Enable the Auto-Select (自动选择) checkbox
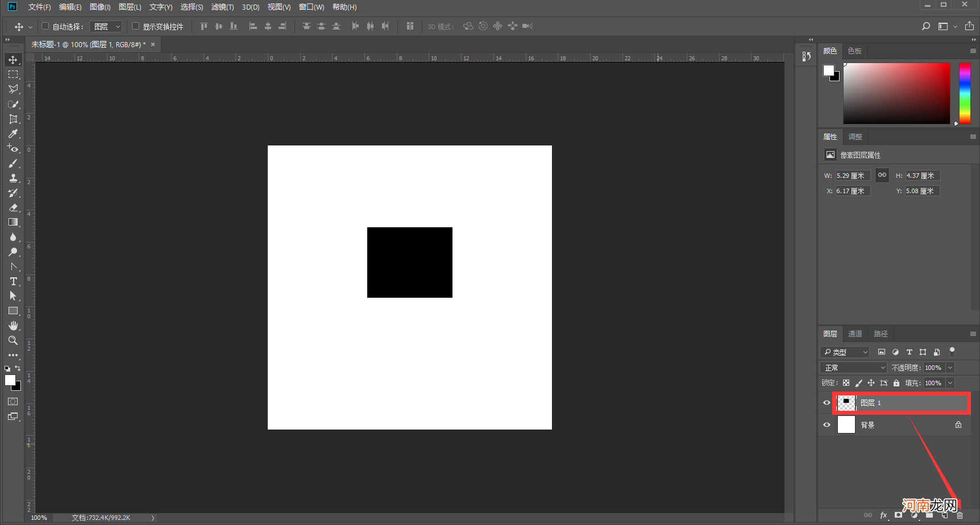The image size is (980, 525). [x=45, y=26]
